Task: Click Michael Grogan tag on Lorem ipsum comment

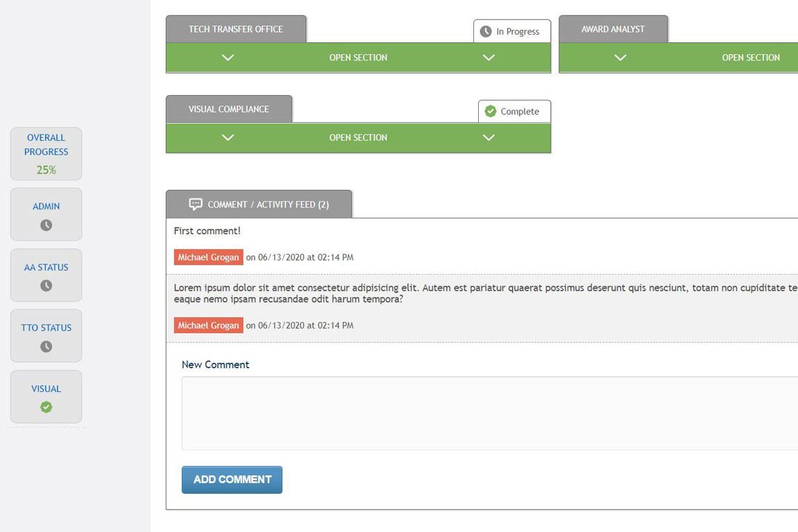Action: coord(208,325)
